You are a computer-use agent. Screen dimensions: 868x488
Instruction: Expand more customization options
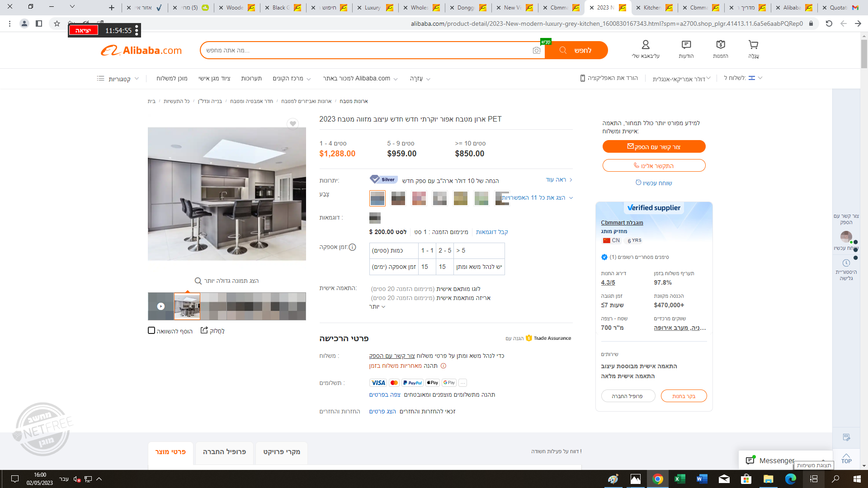click(377, 307)
